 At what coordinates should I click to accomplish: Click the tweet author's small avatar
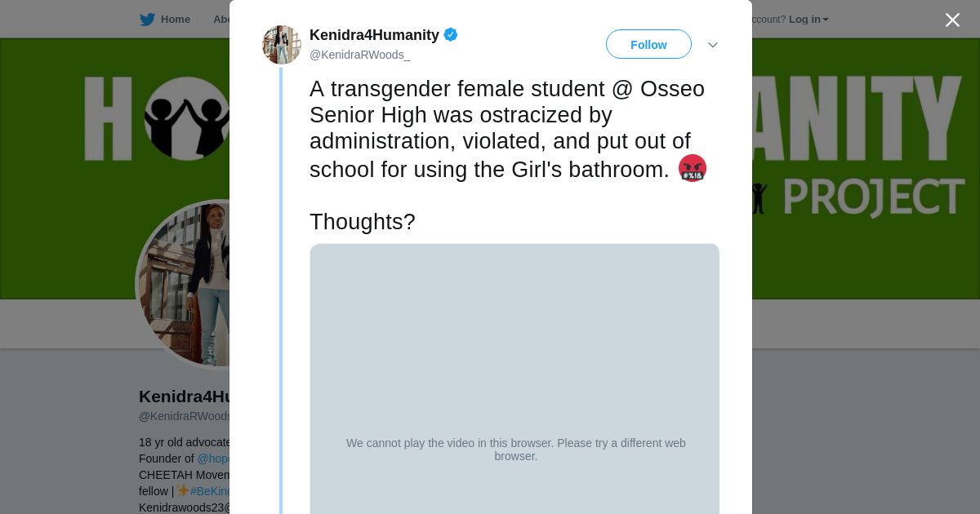[282, 45]
